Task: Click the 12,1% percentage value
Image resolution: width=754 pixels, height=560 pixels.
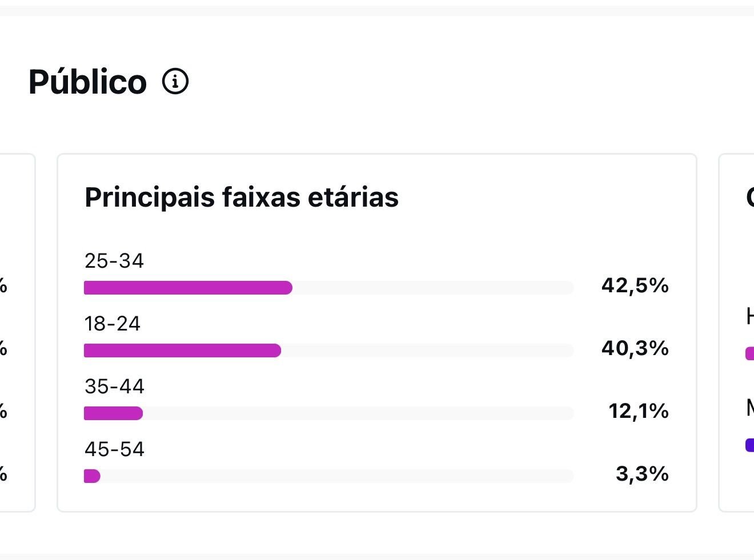Action: [638, 411]
